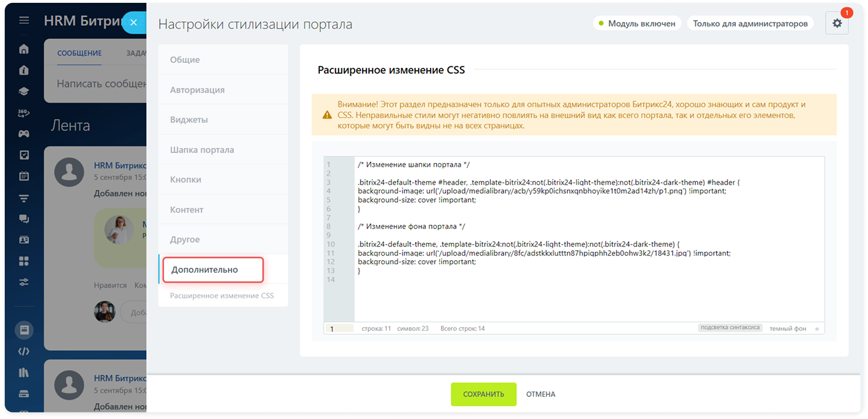Click the chat bubbles icon in sidebar
868x419 pixels.
24,219
